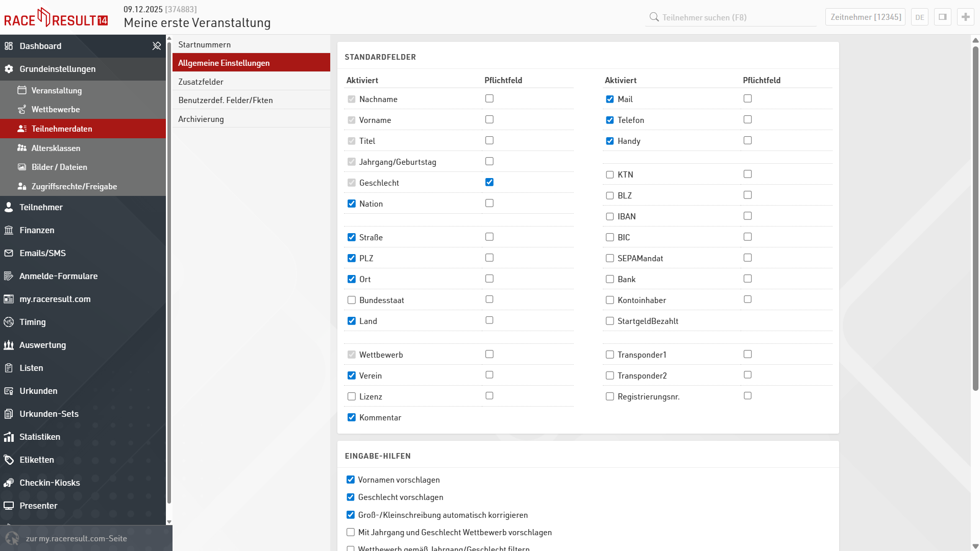Open the Zusatzfelder tab
Image resolution: width=980 pixels, height=551 pixels.
pyautogui.click(x=201, y=82)
